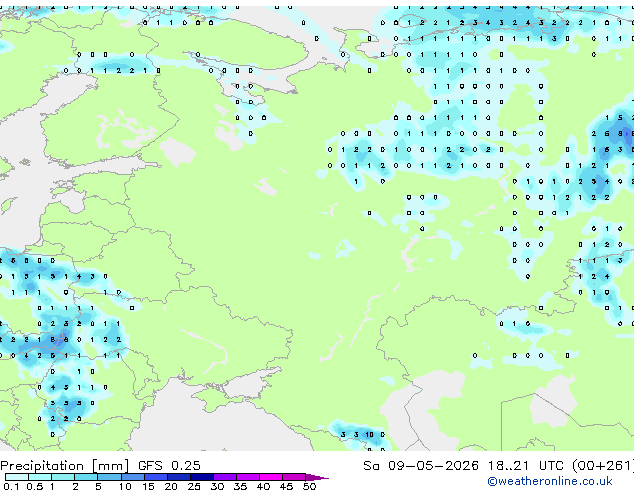Click the '30' legend scale label
634x490 pixels.
point(217,486)
